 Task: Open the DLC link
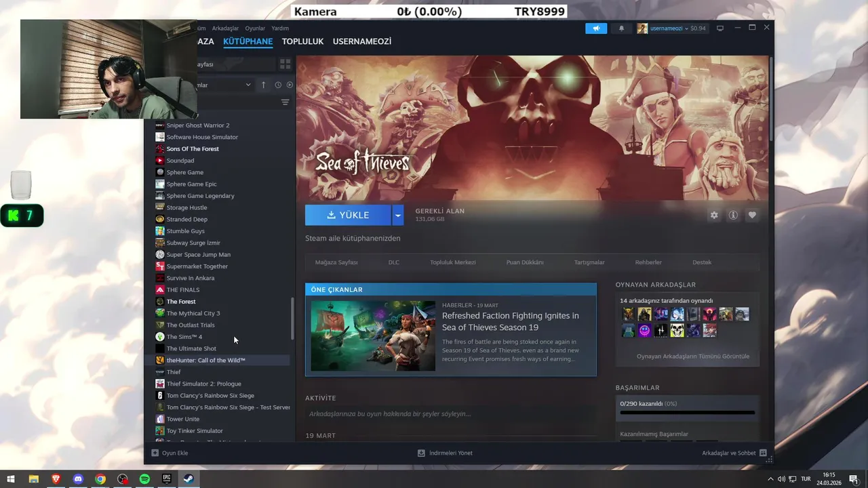click(394, 262)
